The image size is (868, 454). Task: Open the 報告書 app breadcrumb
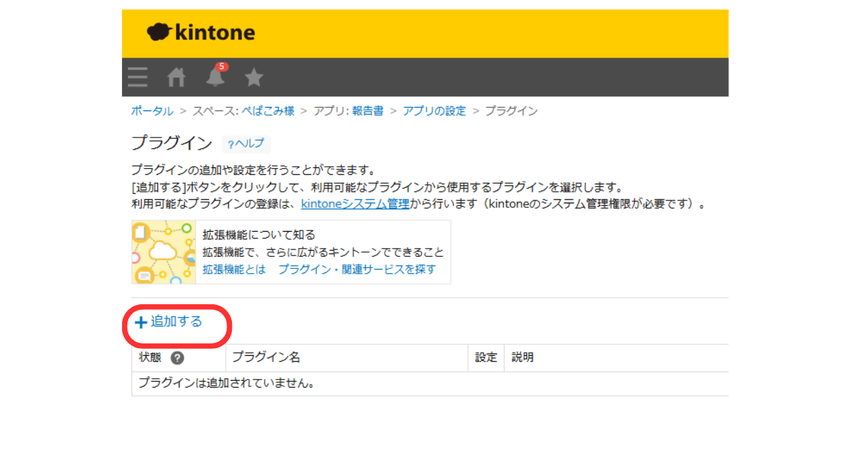tap(368, 110)
